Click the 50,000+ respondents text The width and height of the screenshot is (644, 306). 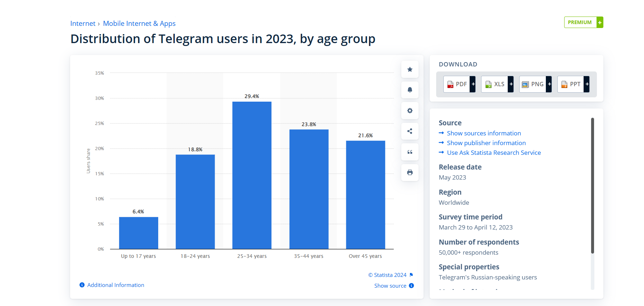coord(469,252)
